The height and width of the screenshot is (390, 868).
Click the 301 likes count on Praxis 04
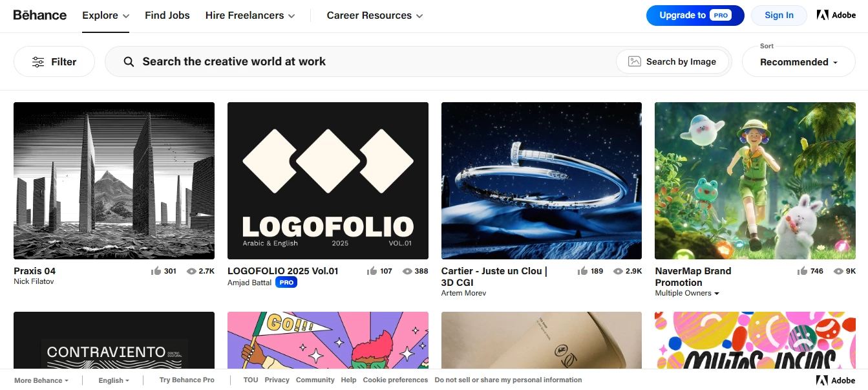[170, 271]
